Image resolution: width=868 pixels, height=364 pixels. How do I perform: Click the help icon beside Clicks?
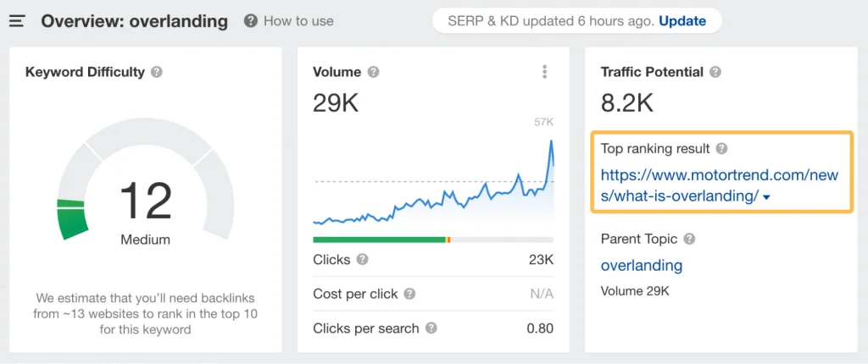363,260
